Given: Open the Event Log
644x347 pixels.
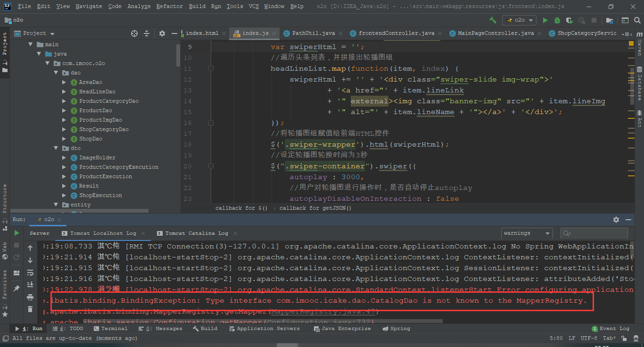Looking at the screenshot, I should coord(611,329).
